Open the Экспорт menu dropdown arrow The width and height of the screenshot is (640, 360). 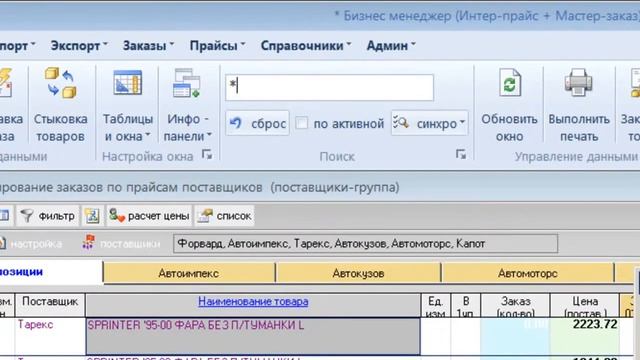(105, 44)
